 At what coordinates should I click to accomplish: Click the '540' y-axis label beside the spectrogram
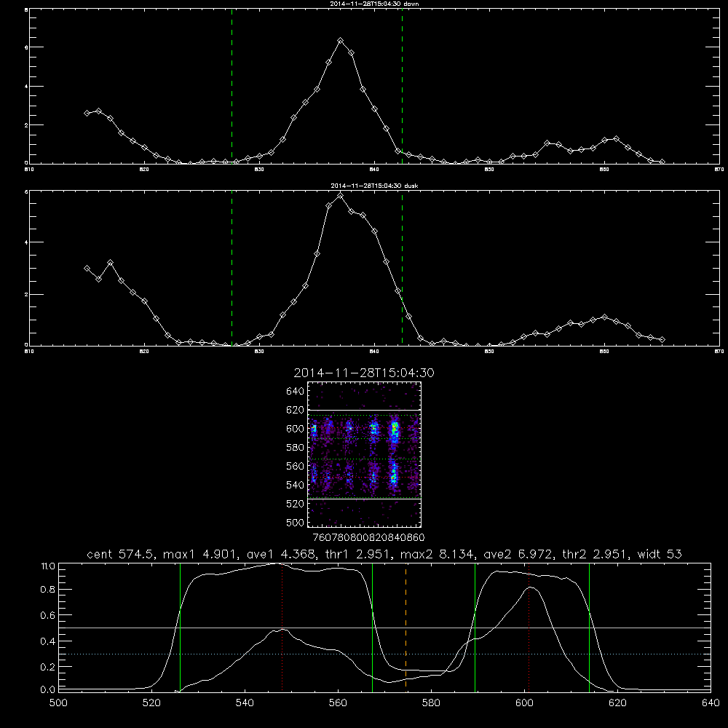coord(296,485)
